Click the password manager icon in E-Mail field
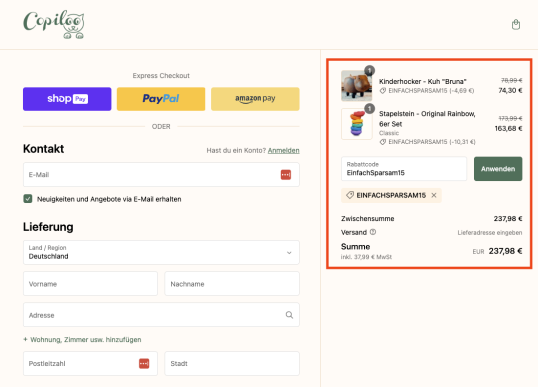 pyautogui.click(x=286, y=175)
